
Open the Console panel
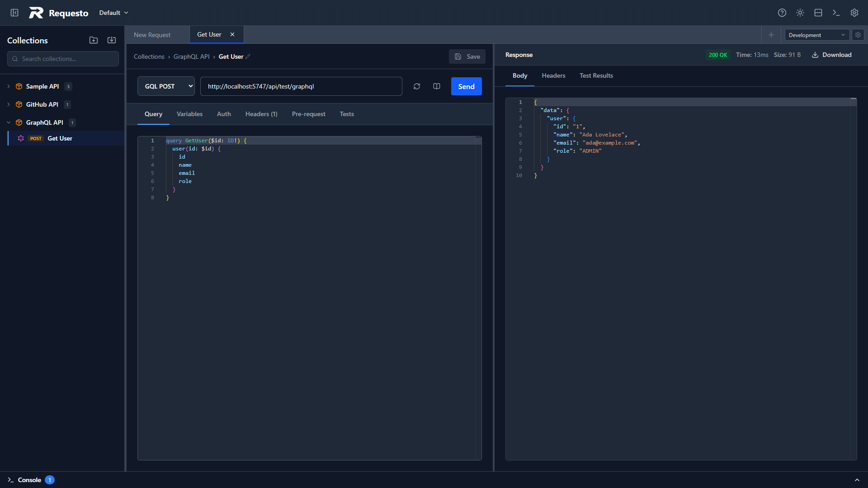[x=29, y=480]
